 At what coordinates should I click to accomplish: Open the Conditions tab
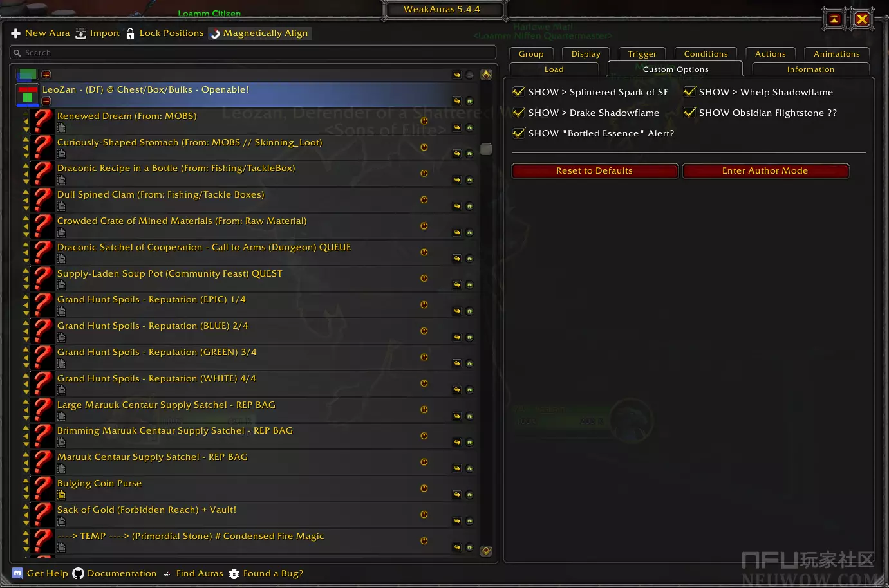click(x=706, y=54)
